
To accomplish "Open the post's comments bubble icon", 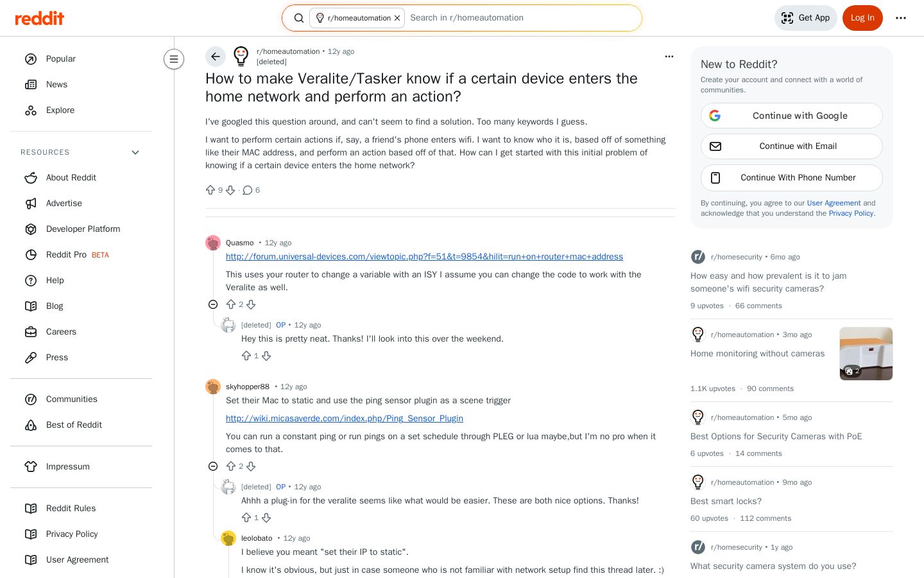I will click(x=247, y=190).
